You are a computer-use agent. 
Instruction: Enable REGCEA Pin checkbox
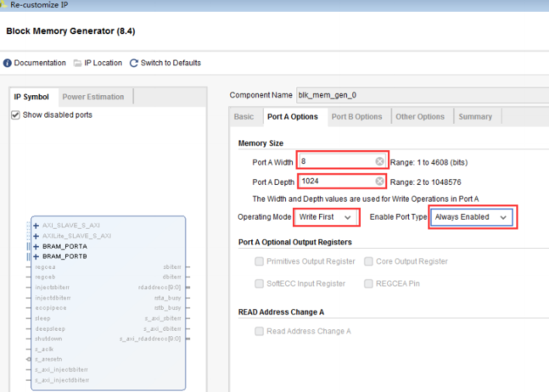coord(368,283)
